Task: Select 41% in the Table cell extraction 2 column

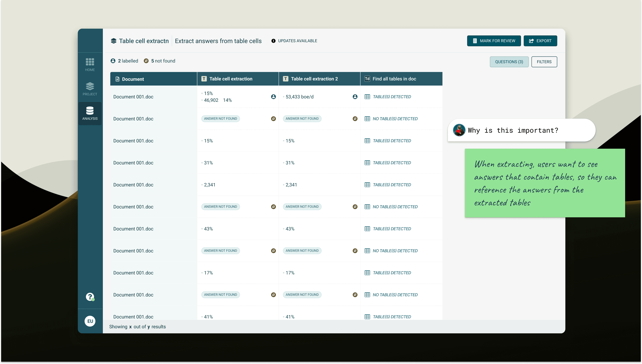Action: click(290, 317)
